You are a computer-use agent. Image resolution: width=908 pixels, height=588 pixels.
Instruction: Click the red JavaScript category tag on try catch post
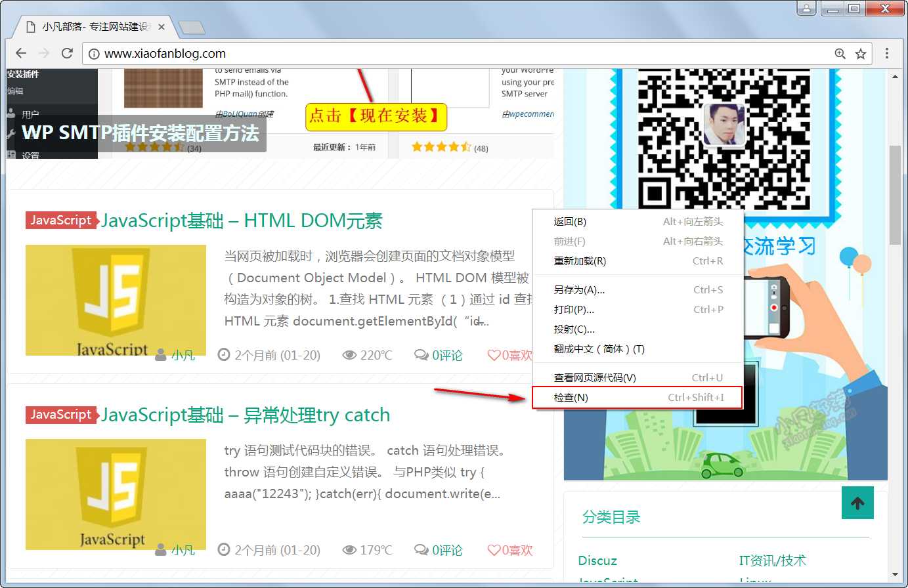point(62,415)
